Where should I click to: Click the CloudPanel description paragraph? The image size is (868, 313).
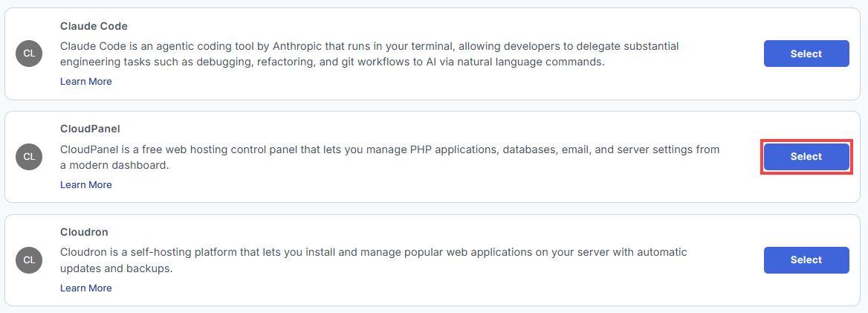[389, 158]
